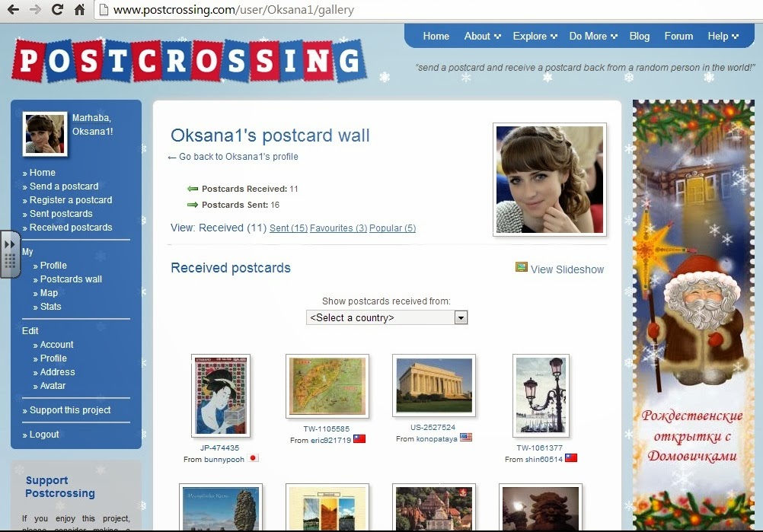The width and height of the screenshot is (763, 532).
Task: Open the Home nav menu item
Action: (x=436, y=36)
